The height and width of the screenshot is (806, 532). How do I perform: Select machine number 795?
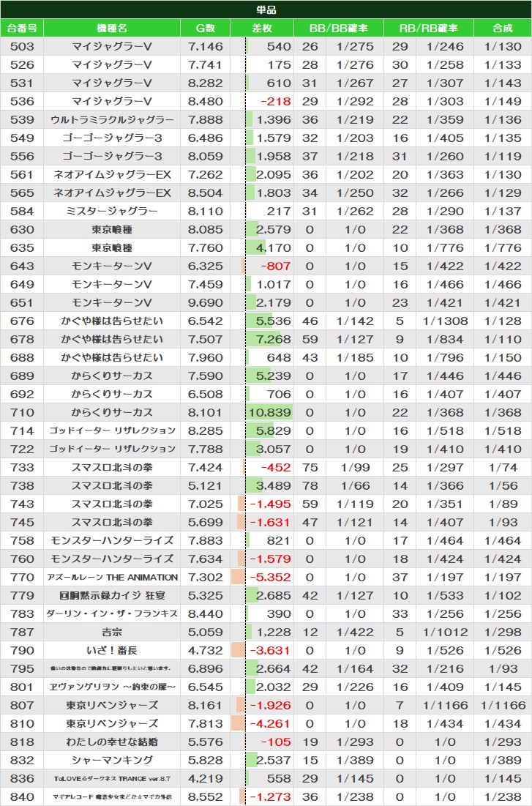22,669
